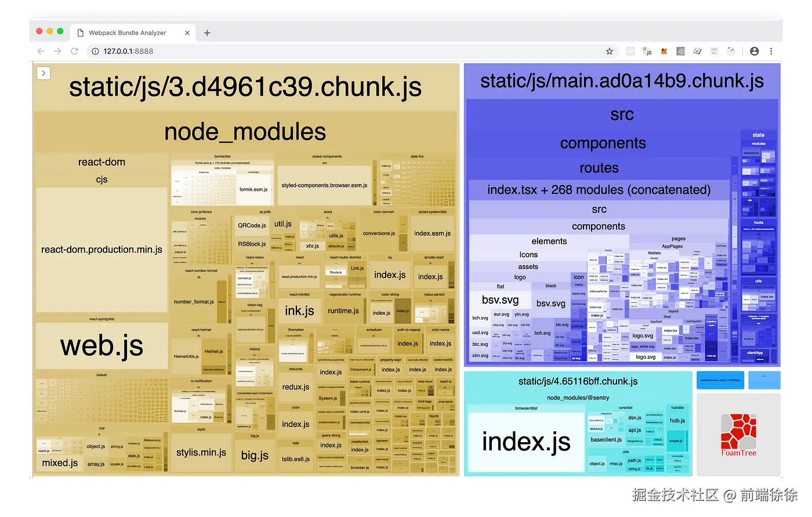This screenshot has width=812, height=517.
Task: Select the static/js/main.ad0a14b9.chunk.js title
Action: [622, 81]
